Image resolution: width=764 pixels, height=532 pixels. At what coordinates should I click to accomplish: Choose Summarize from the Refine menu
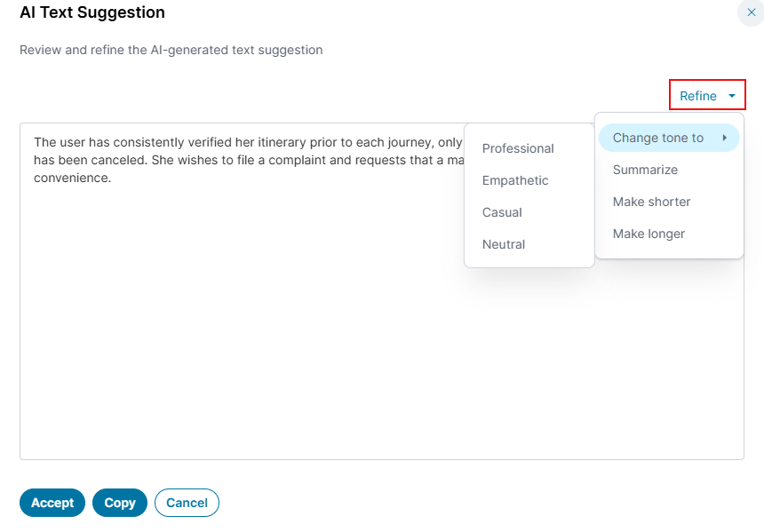point(645,170)
